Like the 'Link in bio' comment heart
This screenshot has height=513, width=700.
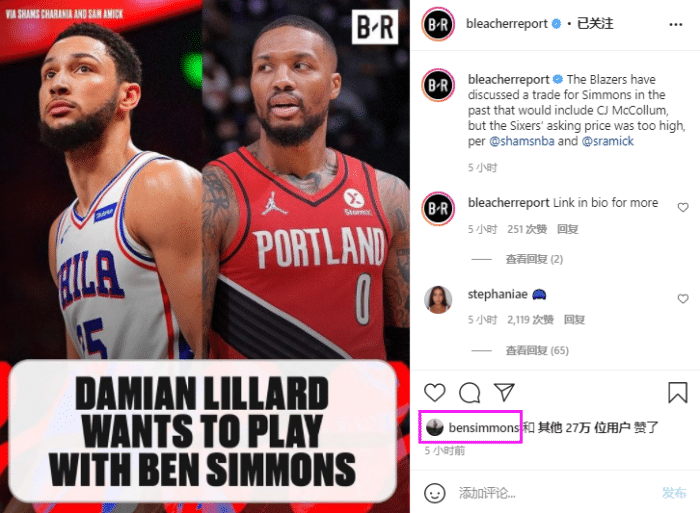click(x=683, y=207)
